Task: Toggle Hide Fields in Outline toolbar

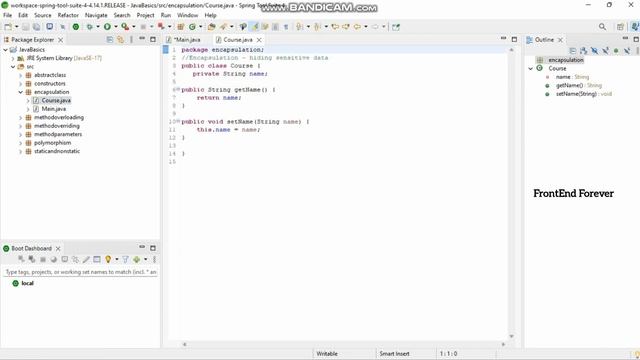Action: (x=594, y=51)
